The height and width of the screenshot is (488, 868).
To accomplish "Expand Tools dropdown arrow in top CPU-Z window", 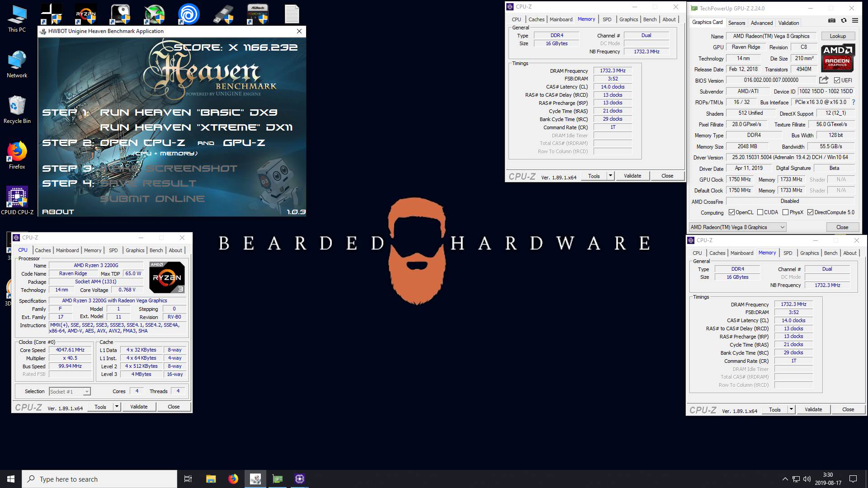I will tap(610, 176).
